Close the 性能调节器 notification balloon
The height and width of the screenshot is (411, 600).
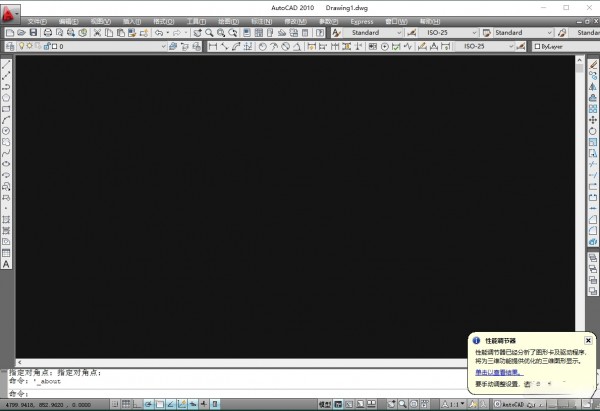point(588,340)
